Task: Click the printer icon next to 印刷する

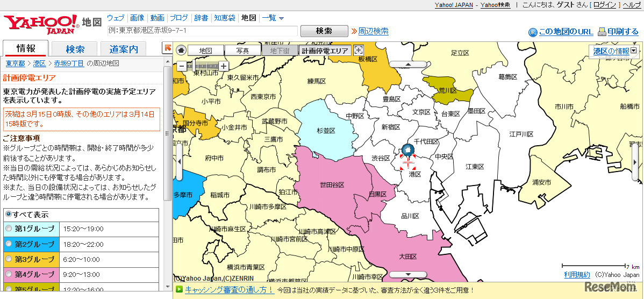Action: [x=602, y=32]
